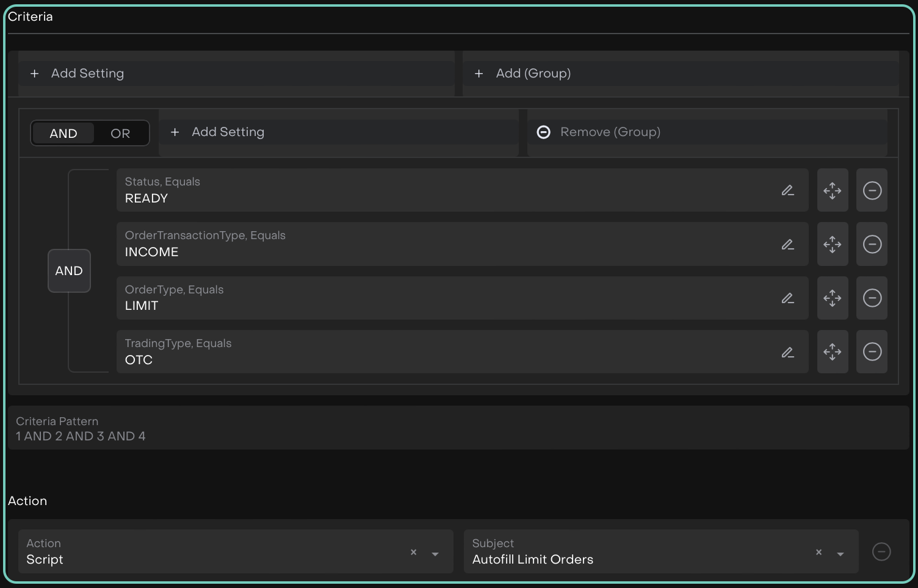918x588 pixels.
Task: Open the Subject dropdown arrow
Action: (840, 553)
